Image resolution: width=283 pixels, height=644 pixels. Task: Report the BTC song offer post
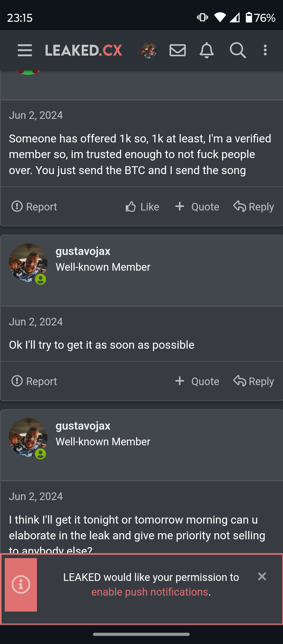[x=34, y=207]
